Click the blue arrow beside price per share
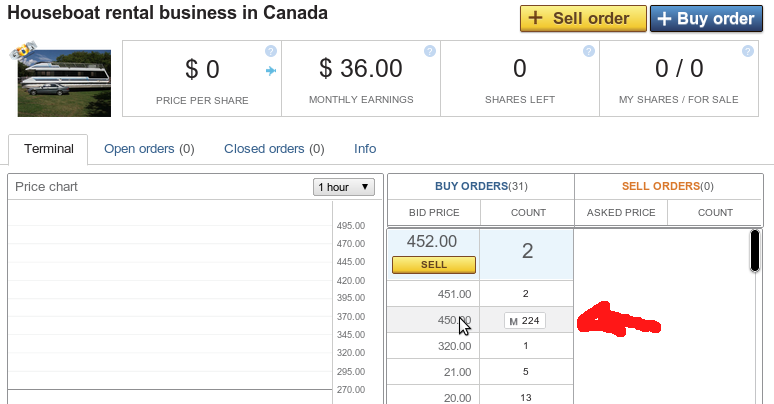The image size is (774, 404). 271,70
